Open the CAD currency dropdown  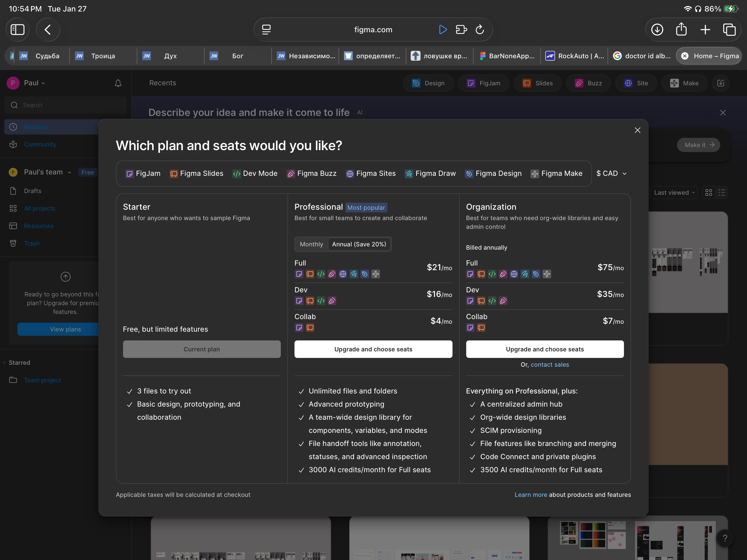click(611, 173)
